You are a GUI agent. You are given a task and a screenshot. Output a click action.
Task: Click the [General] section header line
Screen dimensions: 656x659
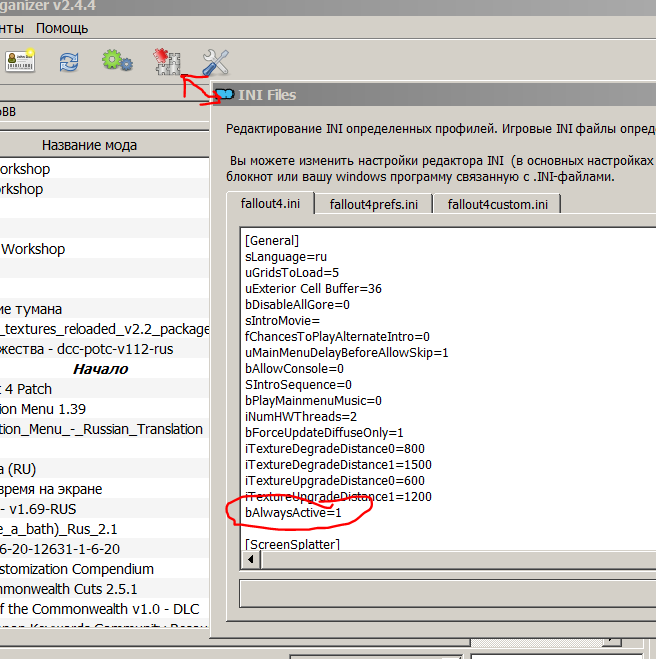point(272,240)
